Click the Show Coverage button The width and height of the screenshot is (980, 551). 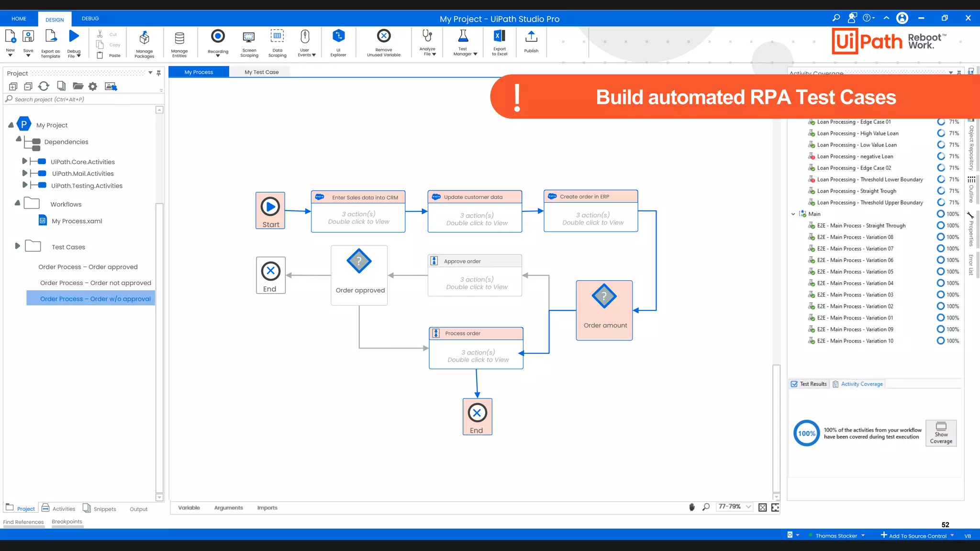pyautogui.click(x=941, y=433)
